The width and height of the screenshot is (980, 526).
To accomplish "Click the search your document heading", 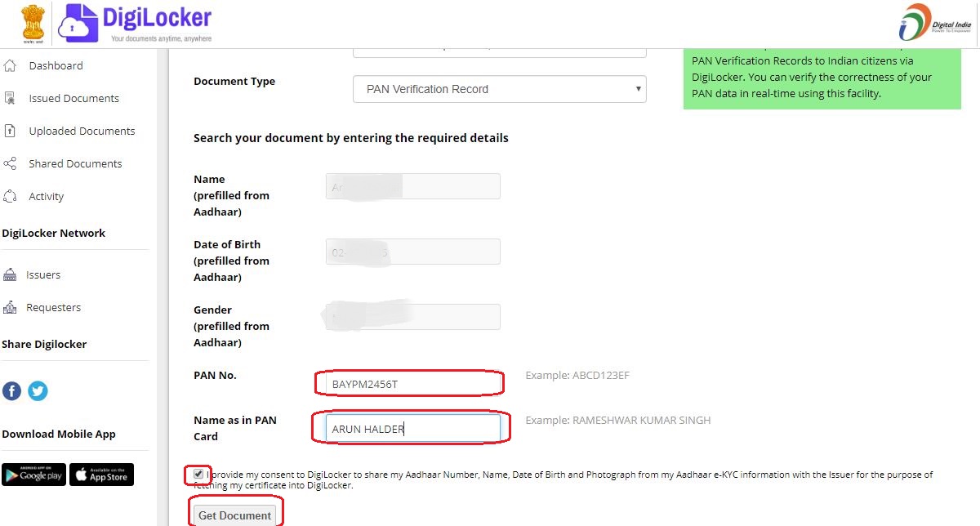I will [351, 138].
